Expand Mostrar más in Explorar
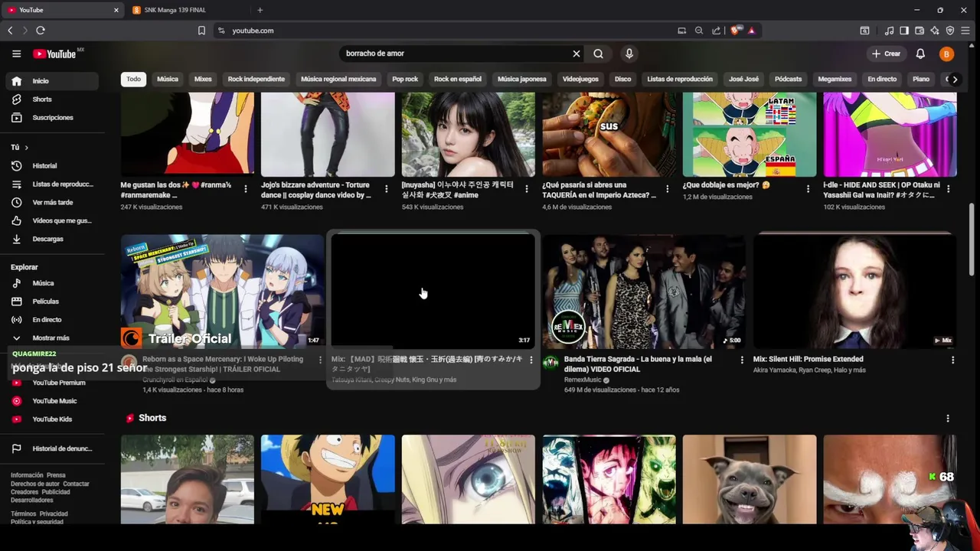 (x=52, y=338)
